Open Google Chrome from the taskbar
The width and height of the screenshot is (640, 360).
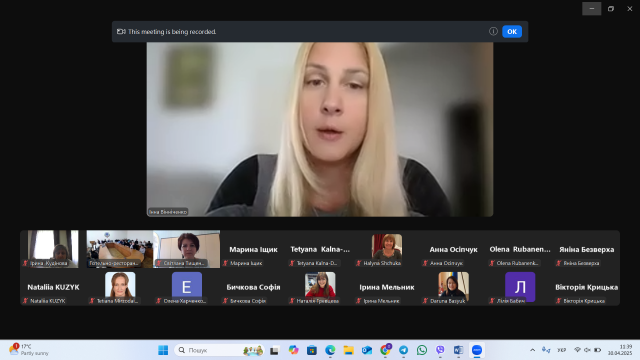pyautogui.click(x=385, y=350)
